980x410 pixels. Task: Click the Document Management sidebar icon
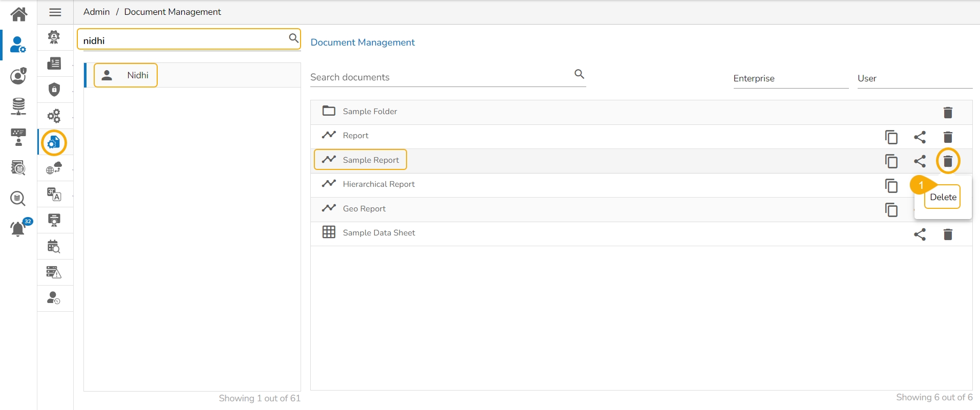point(54,142)
